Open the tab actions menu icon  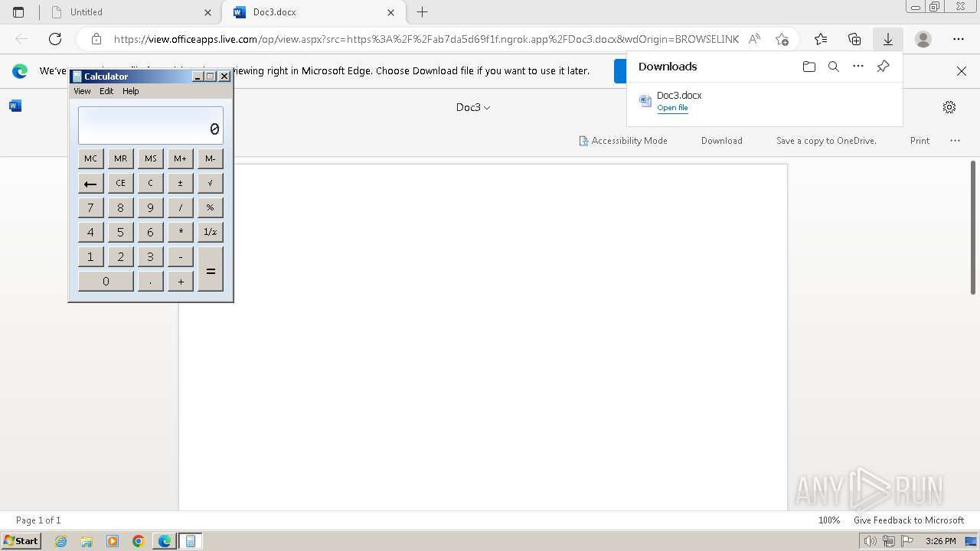18,12
